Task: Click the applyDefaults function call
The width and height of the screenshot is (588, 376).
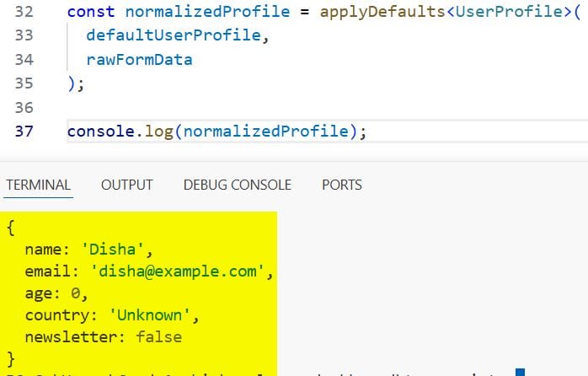Action: pos(382,12)
